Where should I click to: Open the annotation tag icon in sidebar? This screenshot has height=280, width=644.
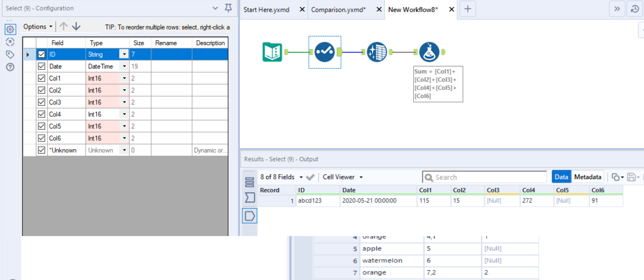pos(10,54)
